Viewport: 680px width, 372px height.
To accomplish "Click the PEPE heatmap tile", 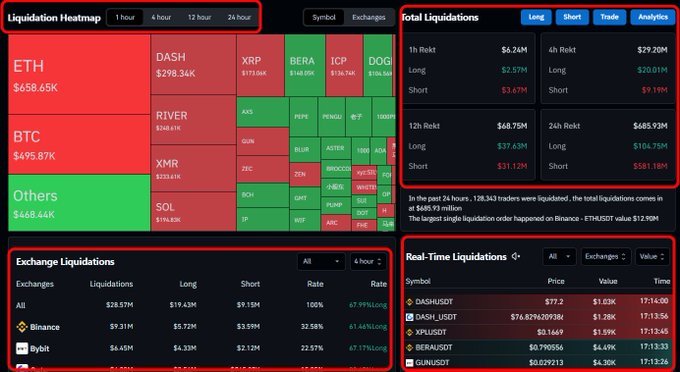I will click(x=303, y=117).
